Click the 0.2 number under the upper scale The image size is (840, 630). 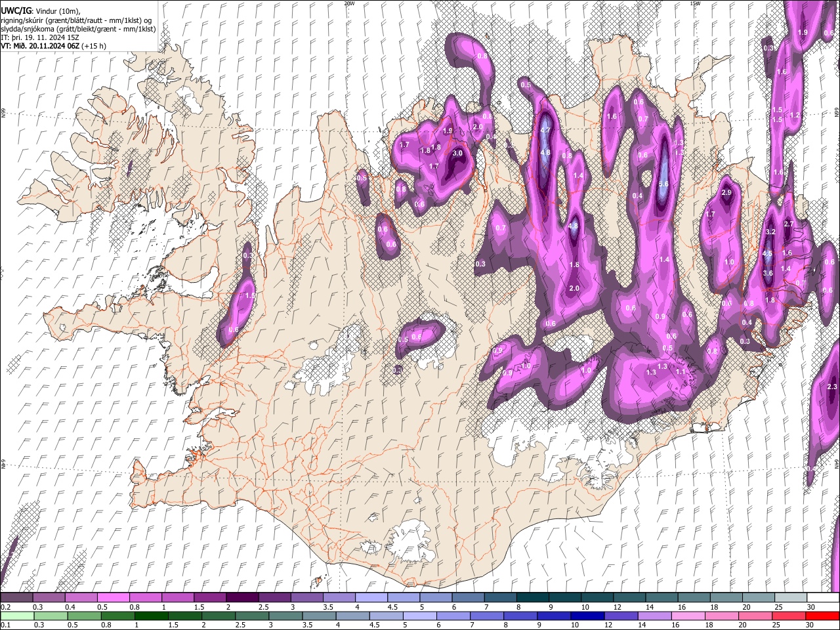[x=5, y=607]
